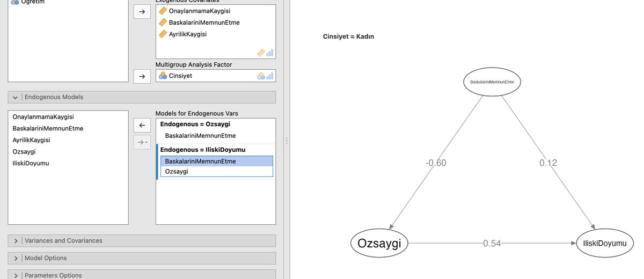Select highlighted BaskalariniMemnunEtme term under Endogenous = IliskiDoyumu
644x279 pixels.
click(x=217, y=161)
